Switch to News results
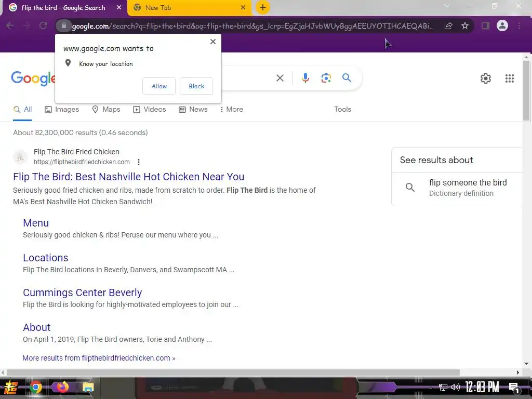532x399 pixels. (193, 109)
